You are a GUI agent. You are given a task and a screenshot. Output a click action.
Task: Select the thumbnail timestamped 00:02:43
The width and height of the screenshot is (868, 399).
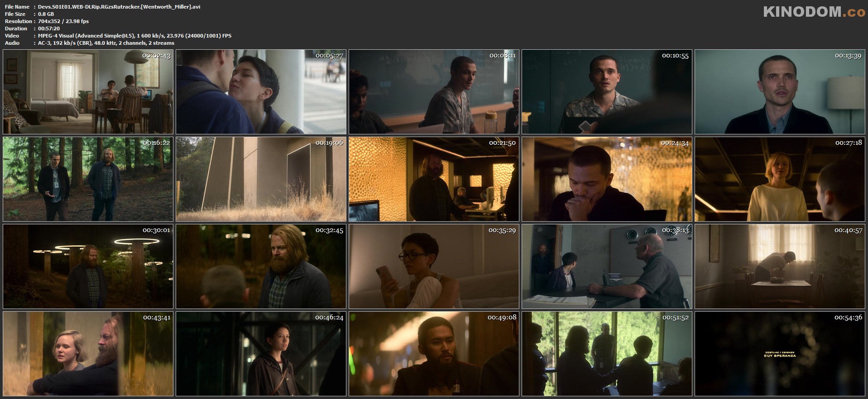click(88, 92)
